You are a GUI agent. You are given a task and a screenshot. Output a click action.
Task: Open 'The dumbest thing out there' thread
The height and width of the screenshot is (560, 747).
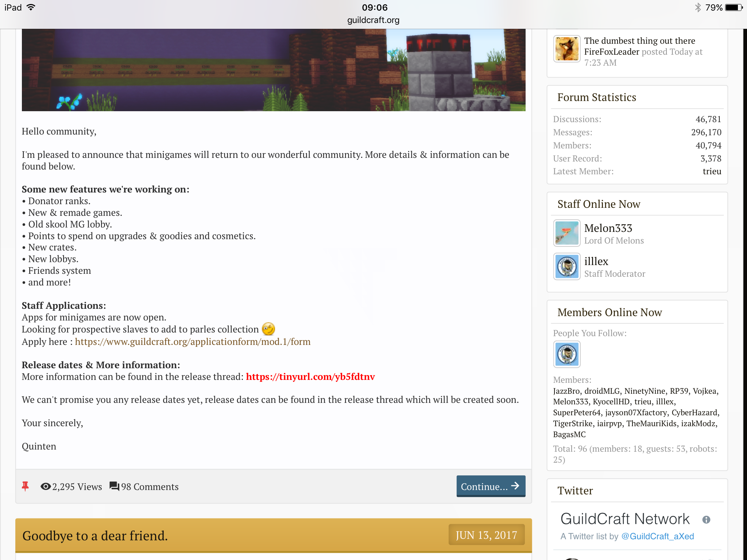point(640,41)
